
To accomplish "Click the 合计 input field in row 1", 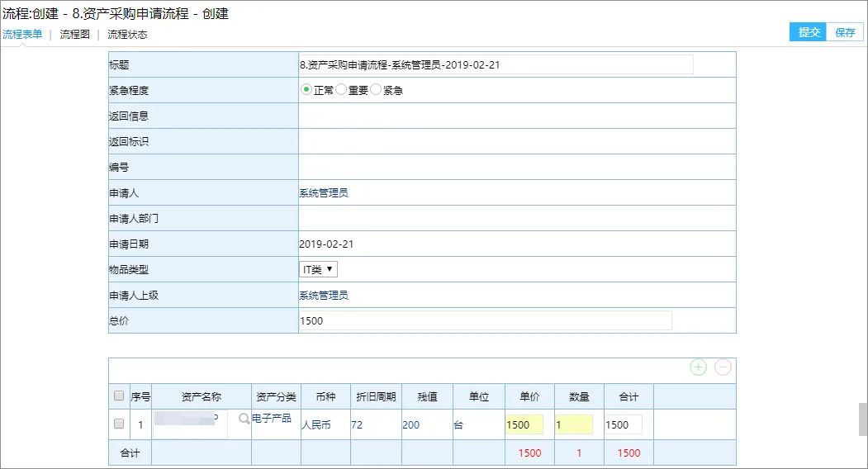I will (x=624, y=424).
